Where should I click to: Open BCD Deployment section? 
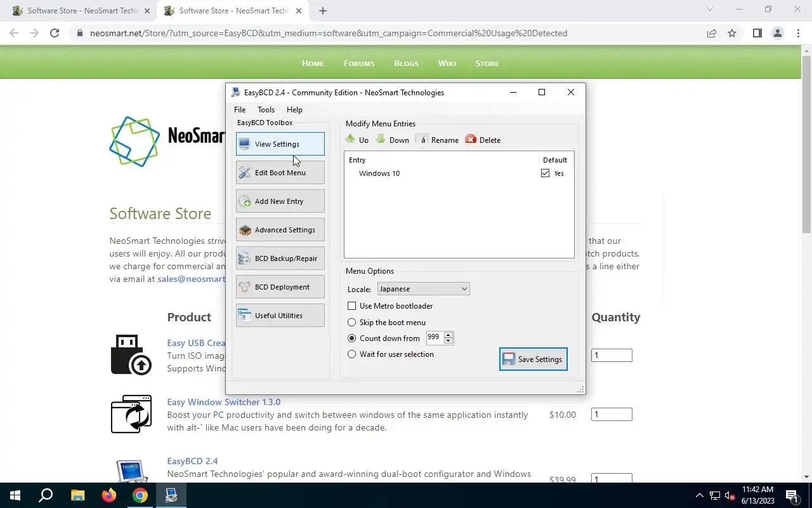point(280,286)
